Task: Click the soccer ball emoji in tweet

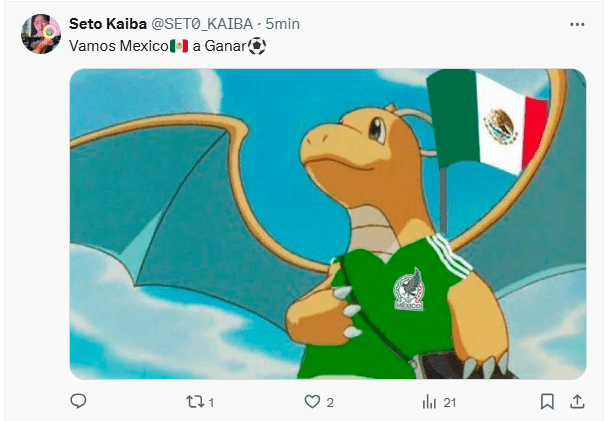Action: [x=257, y=46]
